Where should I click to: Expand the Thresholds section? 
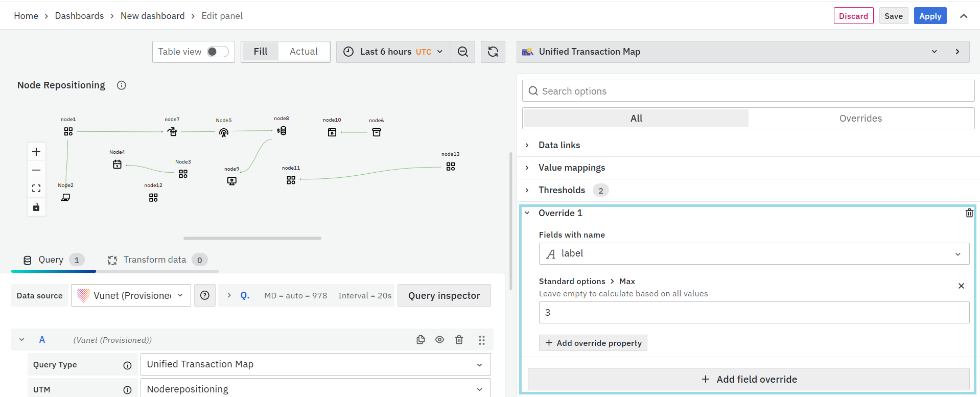coord(562,190)
